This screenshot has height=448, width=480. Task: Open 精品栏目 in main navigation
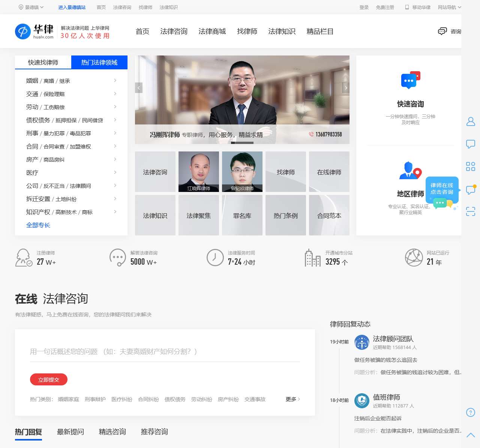320,31
